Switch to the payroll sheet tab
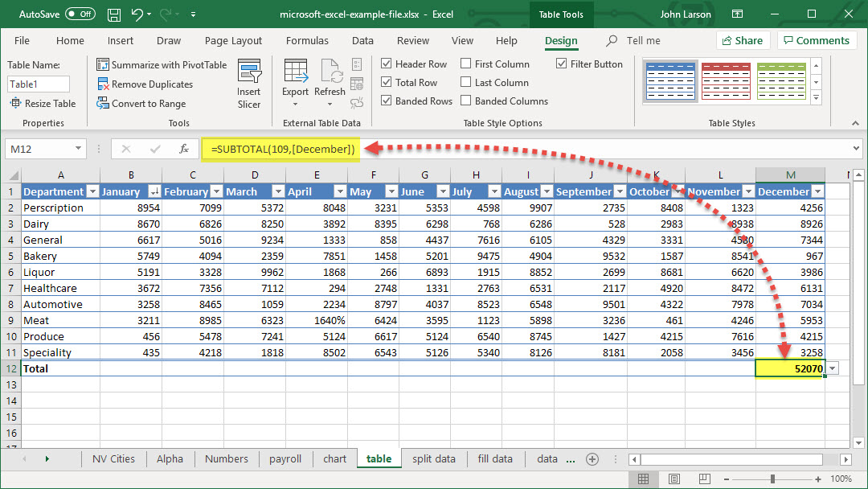The width and height of the screenshot is (868, 489). pyautogui.click(x=285, y=459)
